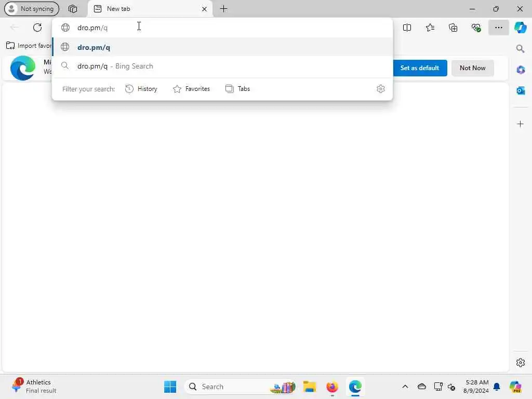Image resolution: width=532 pixels, height=399 pixels.
Task: Open the workspaces icon beside profile
Action: pos(73,9)
